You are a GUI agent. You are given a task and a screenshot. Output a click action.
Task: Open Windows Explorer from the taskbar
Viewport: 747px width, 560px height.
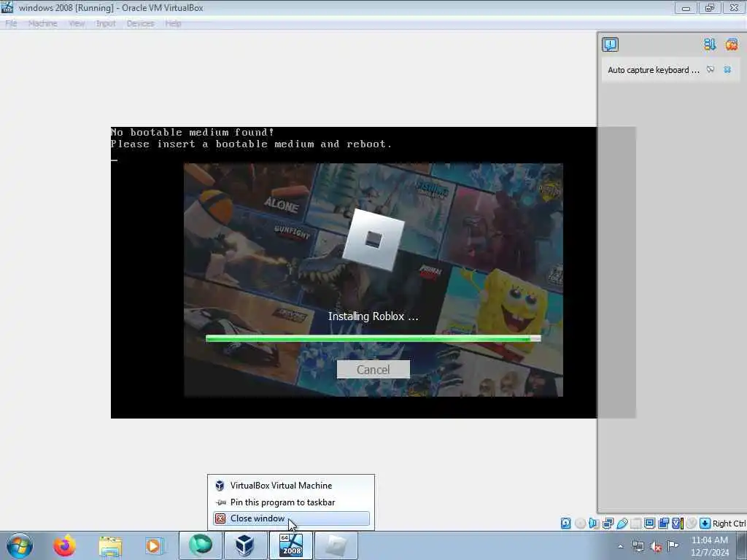click(x=110, y=546)
